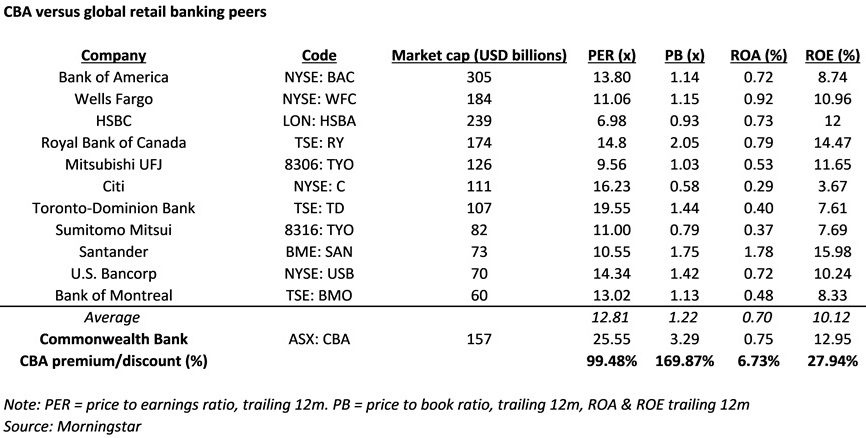Click the Market cap (USD billions) header

(x=479, y=55)
